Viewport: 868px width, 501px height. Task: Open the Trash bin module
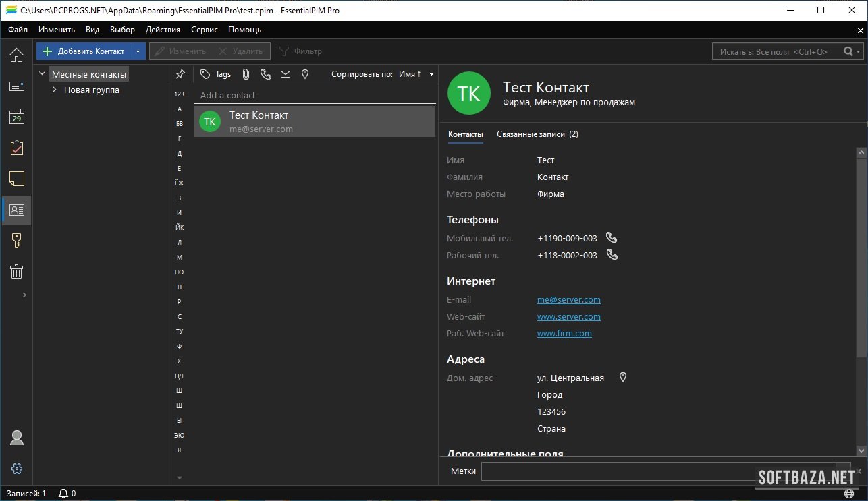click(x=17, y=272)
